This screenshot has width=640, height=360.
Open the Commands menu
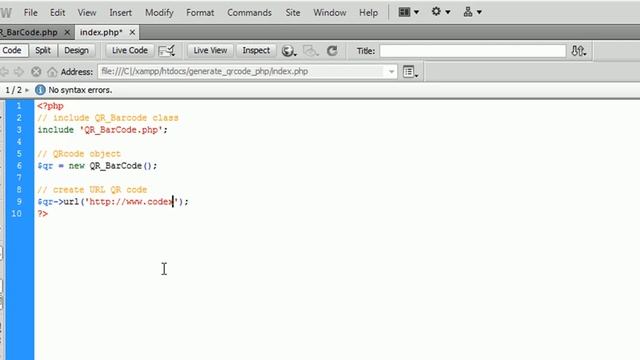[x=249, y=13]
